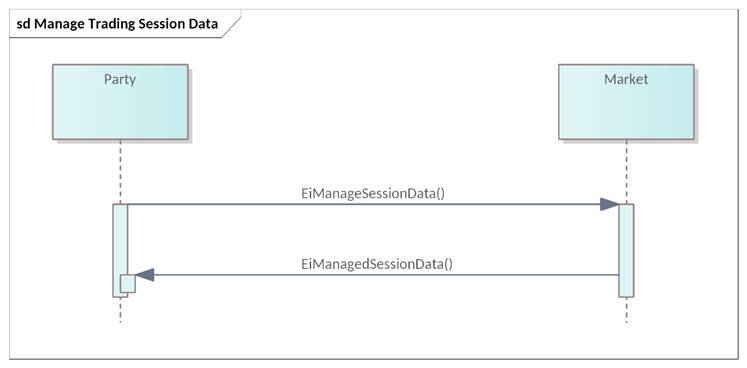Select the tall activation bar on Party lifeline
Viewport: 747px width, 368px height.
[120, 250]
